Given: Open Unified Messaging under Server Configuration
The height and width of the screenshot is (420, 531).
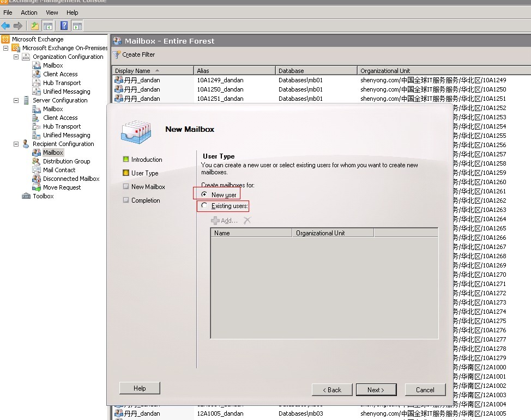Looking at the screenshot, I should click(x=67, y=135).
